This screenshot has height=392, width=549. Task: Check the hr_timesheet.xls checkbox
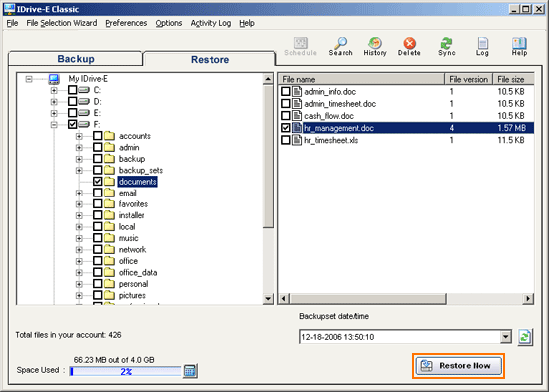pyautogui.click(x=286, y=140)
